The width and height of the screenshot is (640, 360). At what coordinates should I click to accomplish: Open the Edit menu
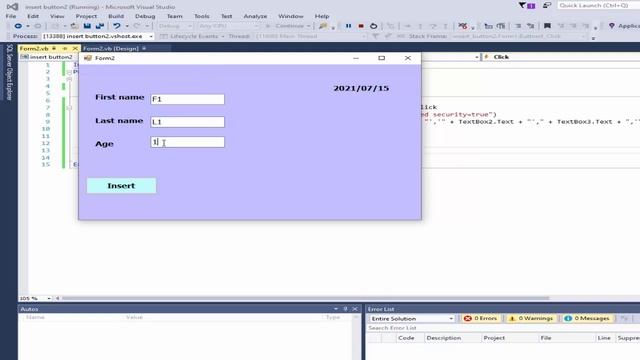point(33,16)
